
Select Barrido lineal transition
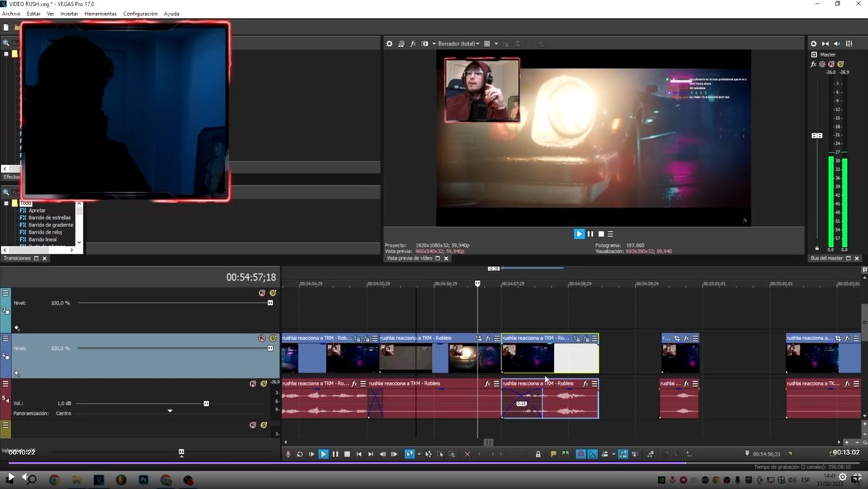42,239
